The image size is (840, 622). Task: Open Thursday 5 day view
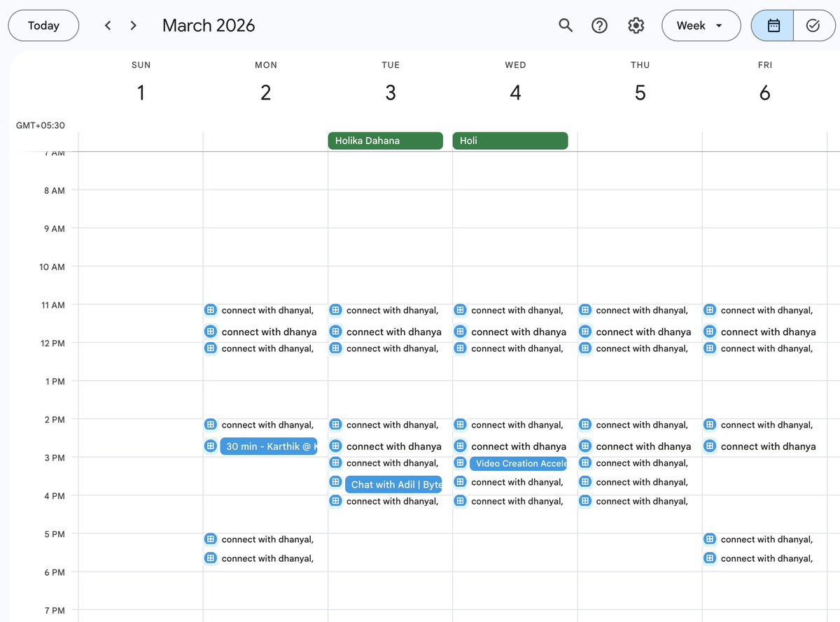[640, 92]
